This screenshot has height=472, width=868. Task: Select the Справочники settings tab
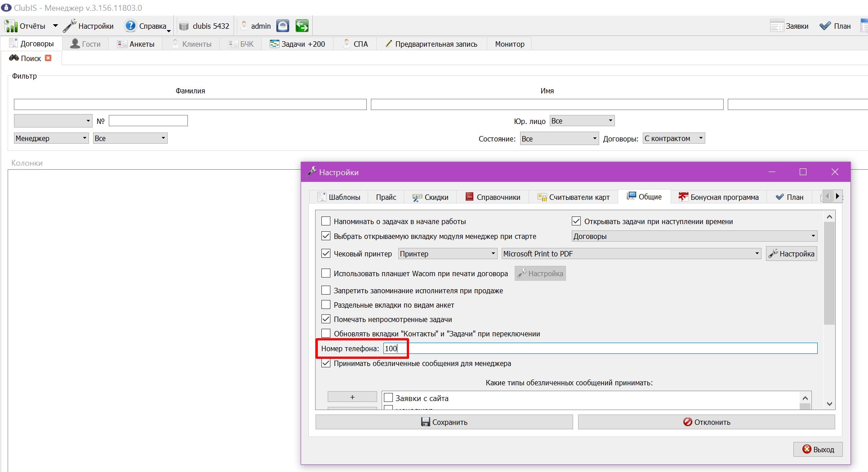pos(493,197)
